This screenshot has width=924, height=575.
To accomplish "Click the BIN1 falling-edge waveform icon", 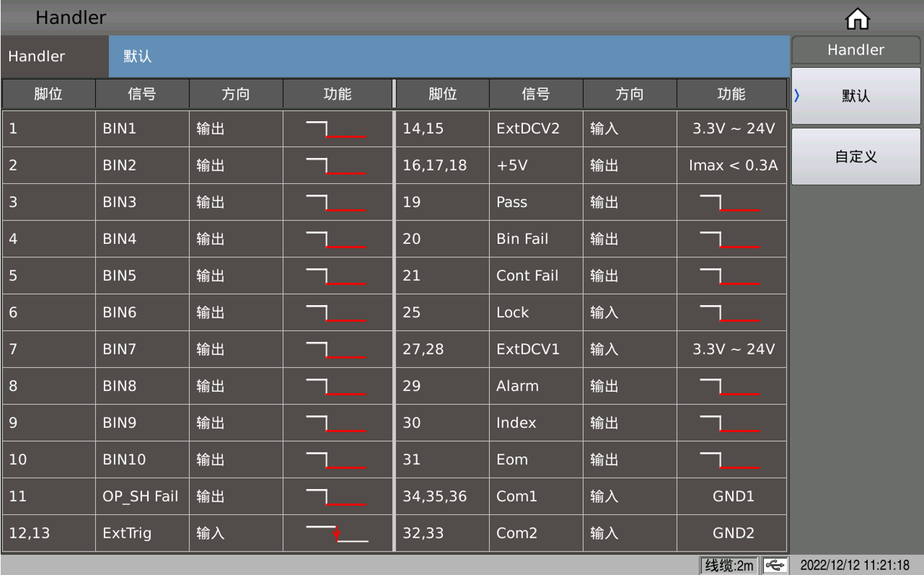I will coord(336,129).
